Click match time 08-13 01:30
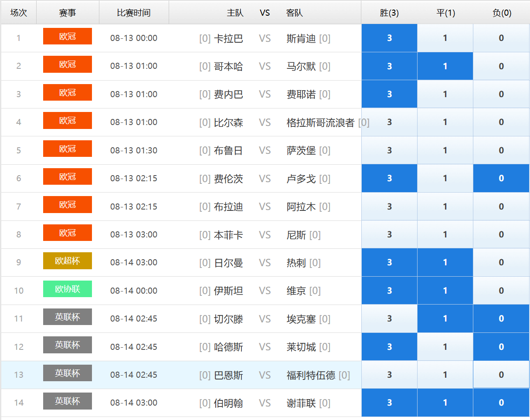The width and height of the screenshot is (530, 420). 134,150
